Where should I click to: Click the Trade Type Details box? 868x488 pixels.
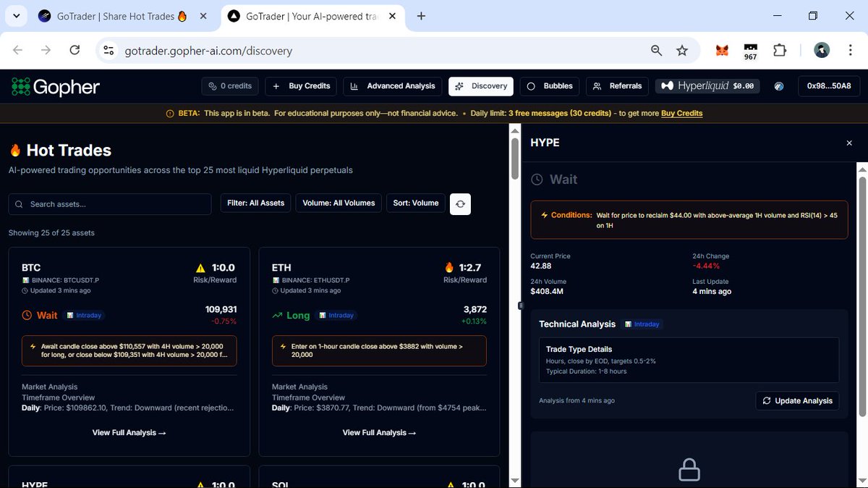point(689,360)
